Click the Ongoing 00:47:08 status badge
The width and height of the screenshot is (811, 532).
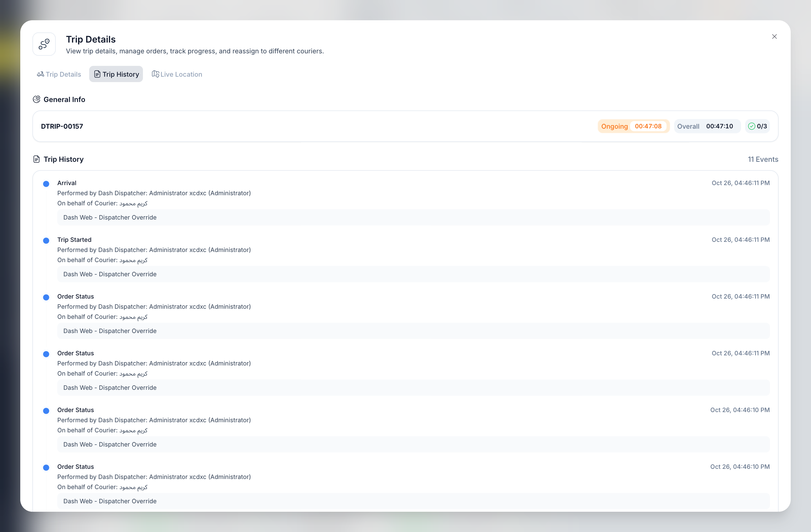634,126
